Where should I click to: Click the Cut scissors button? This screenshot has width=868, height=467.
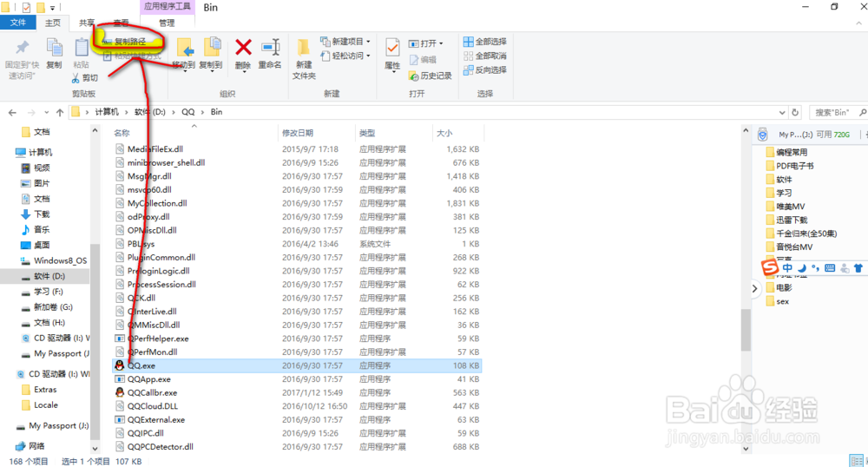coord(85,78)
